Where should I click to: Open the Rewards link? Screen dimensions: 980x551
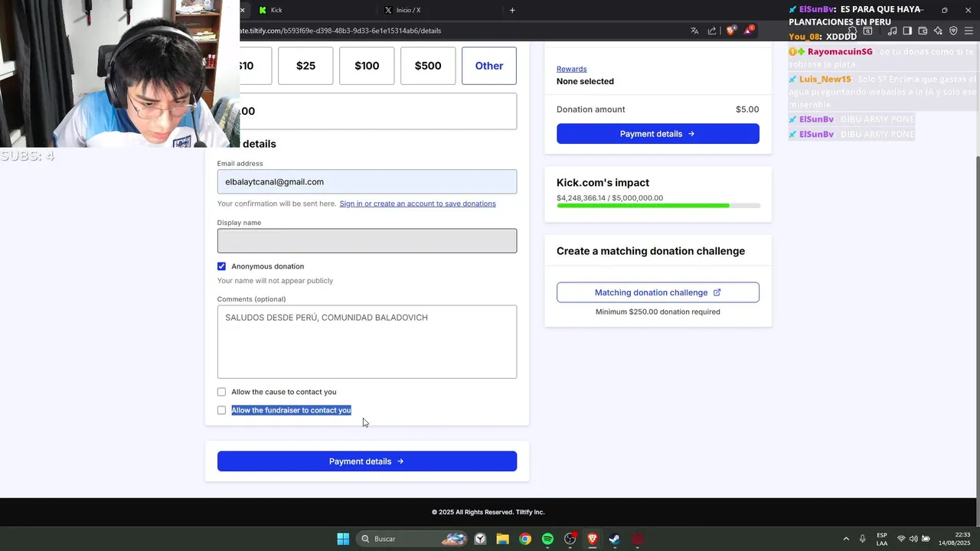coord(571,69)
